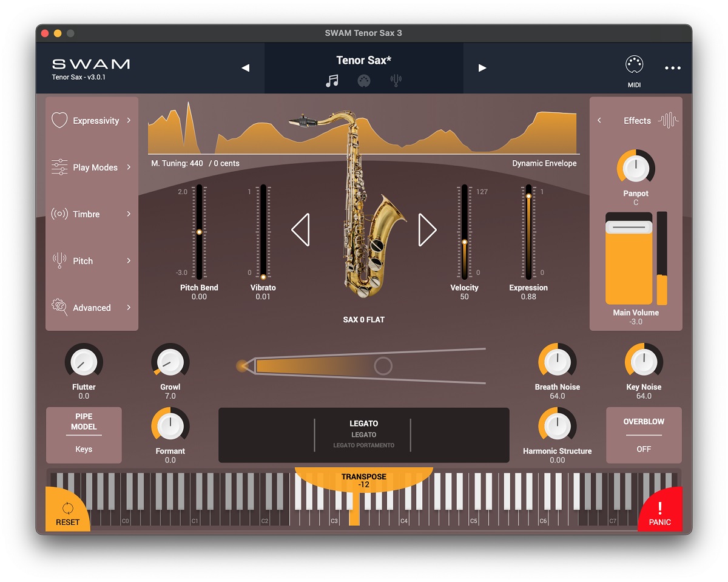Click the Play Modes sliders icon

click(59, 167)
